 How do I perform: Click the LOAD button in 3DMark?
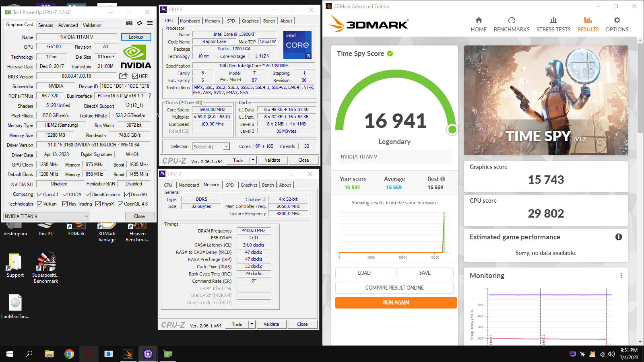tap(364, 273)
